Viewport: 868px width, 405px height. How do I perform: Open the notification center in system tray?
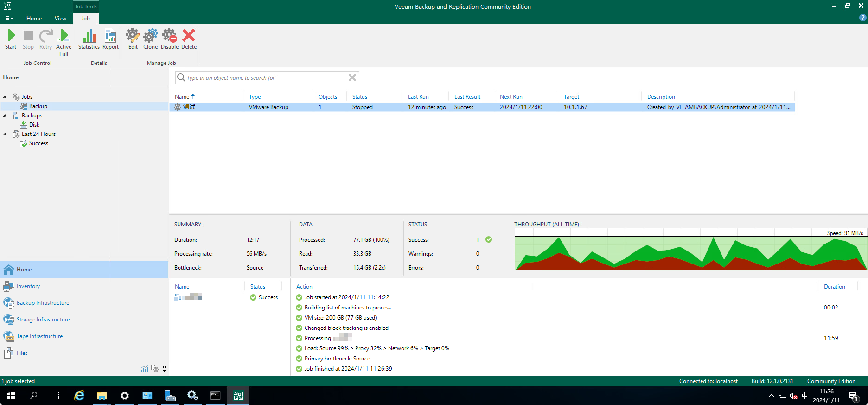pyautogui.click(x=854, y=396)
